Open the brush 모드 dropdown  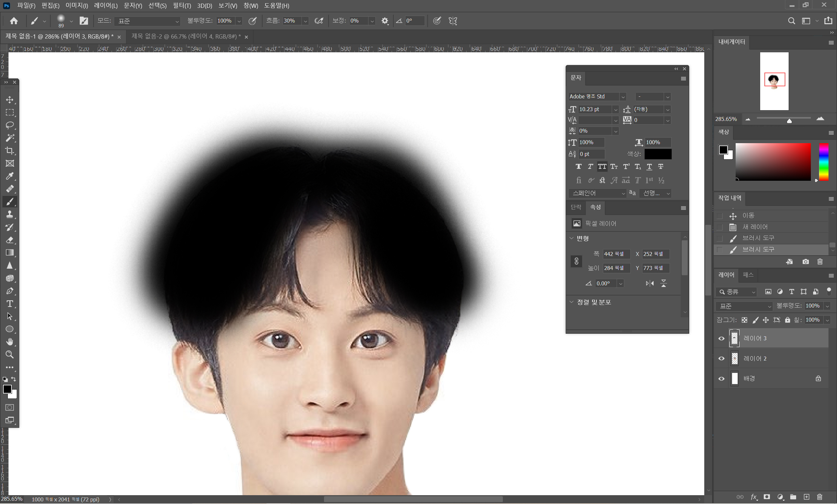(147, 21)
